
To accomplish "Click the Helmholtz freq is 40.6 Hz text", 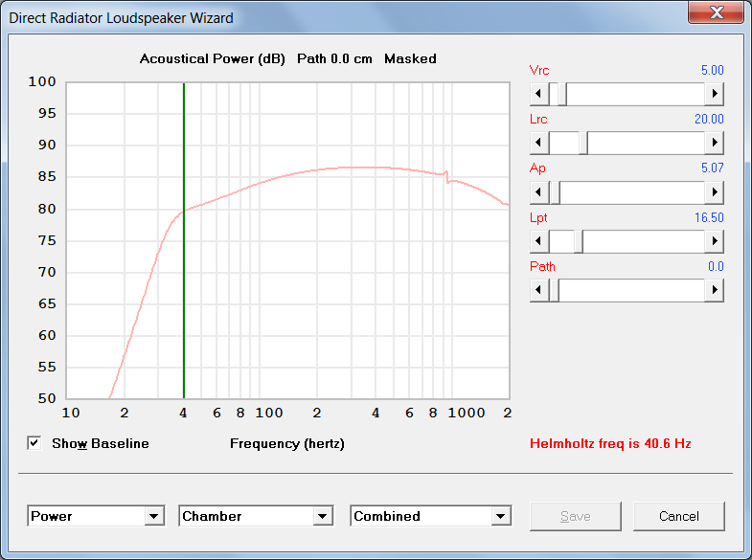I will 610,443.
